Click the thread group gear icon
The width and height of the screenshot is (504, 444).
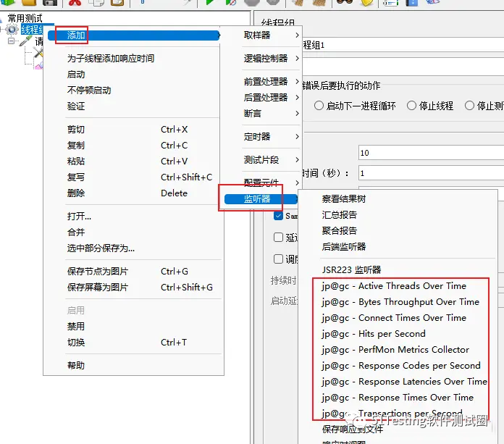point(12,30)
